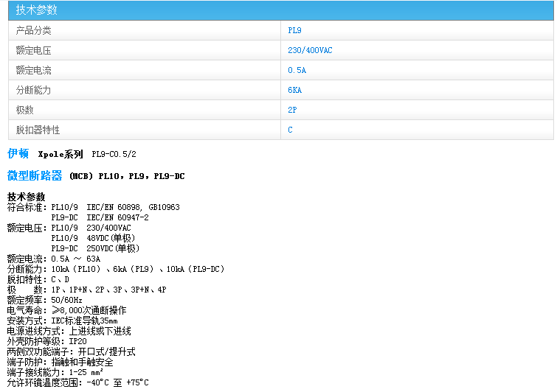Open the PL9 product category link
This screenshot has height=392, width=557.
294,31
